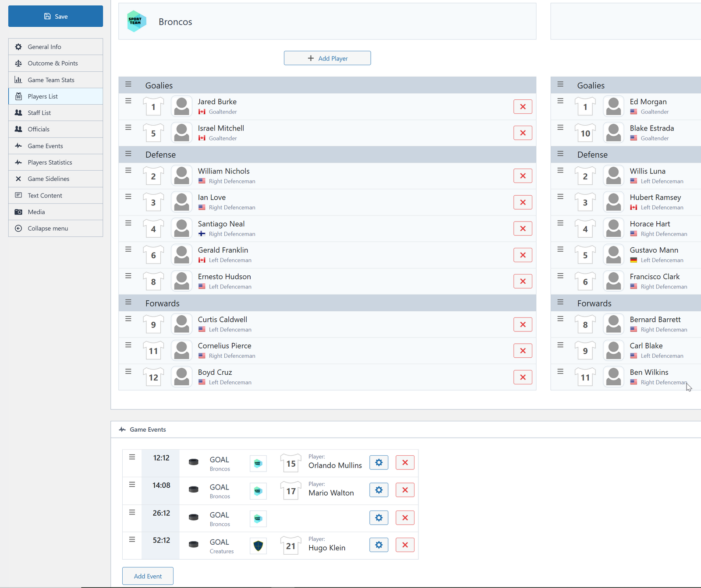The height and width of the screenshot is (588, 701).
Task: Remove Boyd Cruz with the X button
Action: pos(523,377)
